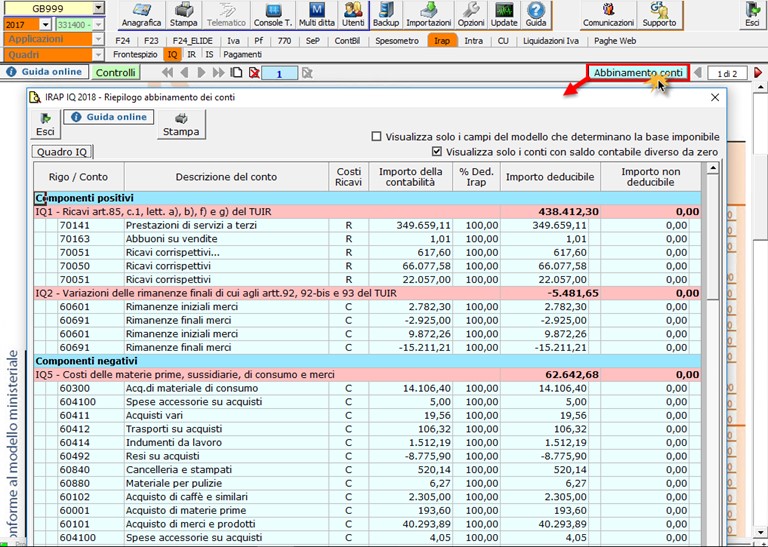Select row 60102 Acquisto di caffè e similari
This screenshot has width=768, height=547.
click(367, 497)
